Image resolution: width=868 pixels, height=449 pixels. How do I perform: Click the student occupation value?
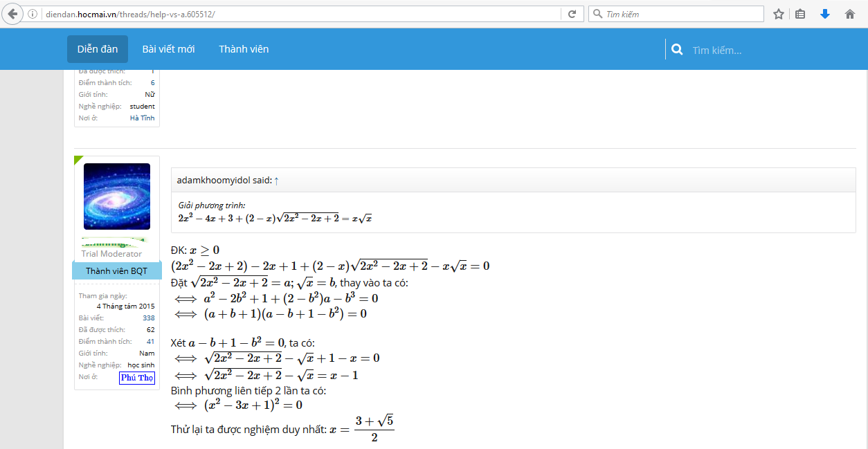[143, 107]
